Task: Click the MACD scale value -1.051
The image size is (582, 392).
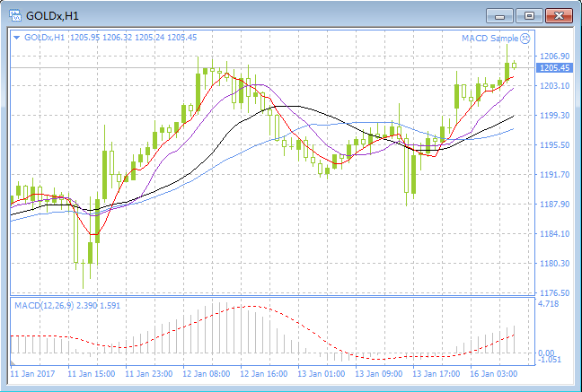Action: click(x=550, y=360)
